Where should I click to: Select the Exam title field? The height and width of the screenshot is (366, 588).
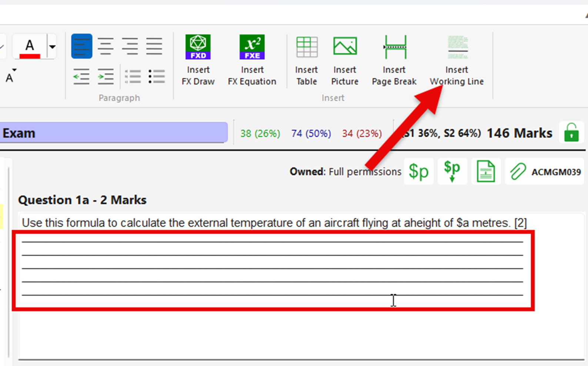coord(113,133)
